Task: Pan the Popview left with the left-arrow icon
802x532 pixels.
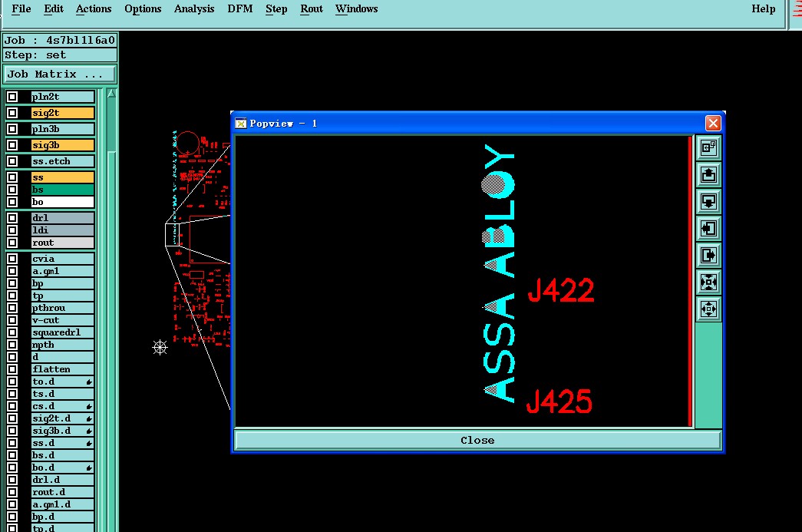Action: [708, 229]
